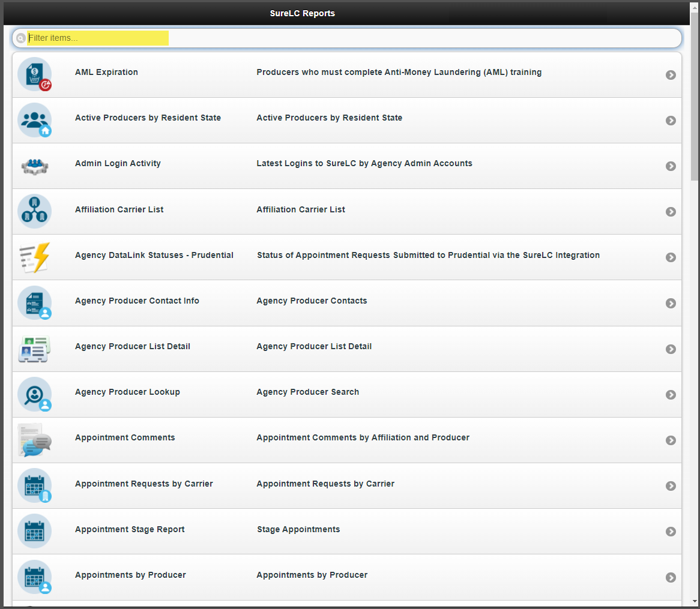This screenshot has width=700, height=609.
Task: Open the Admin Login Activity report title
Action: point(118,163)
